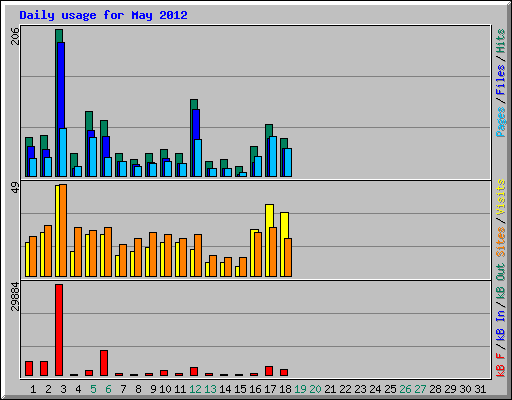The image size is (512, 400).
Task: Click day 15 on the axis
Action: [x=240, y=389]
